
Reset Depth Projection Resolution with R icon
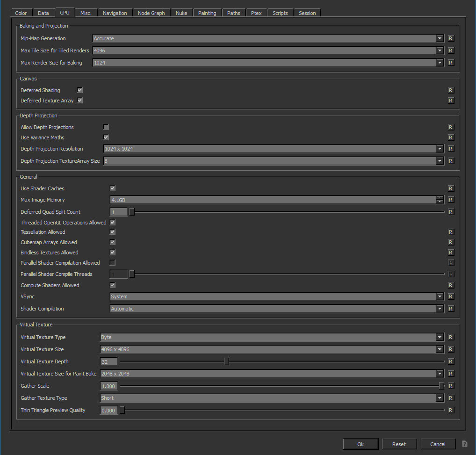(x=451, y=149)
